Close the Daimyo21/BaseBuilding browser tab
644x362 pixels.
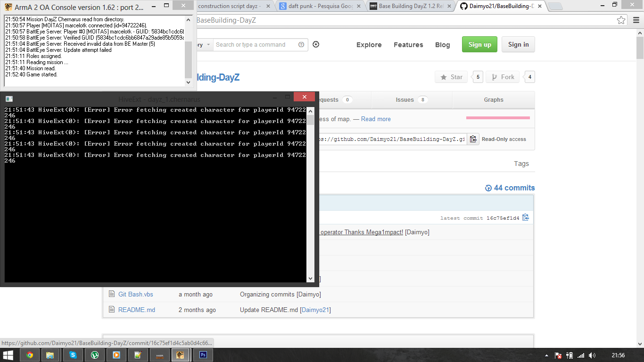[541, 7]
